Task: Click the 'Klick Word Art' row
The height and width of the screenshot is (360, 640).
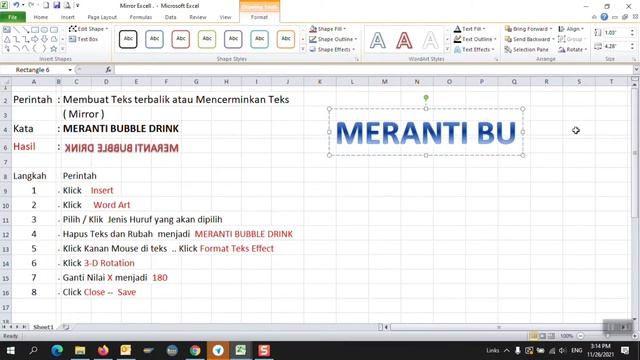Action: click(x=96, y=205)
